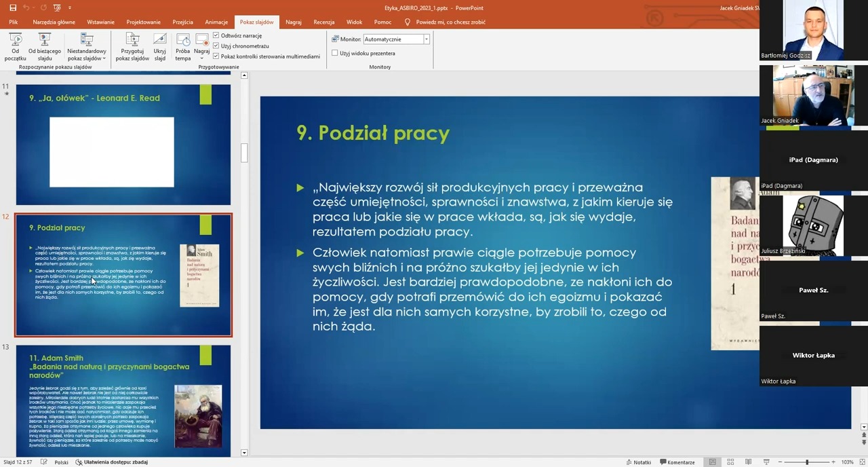The height and width of the screenshot is (467, 868).
Task: Toggle Odtwórz narrację checkbox
Action: [x=216, y=35]
